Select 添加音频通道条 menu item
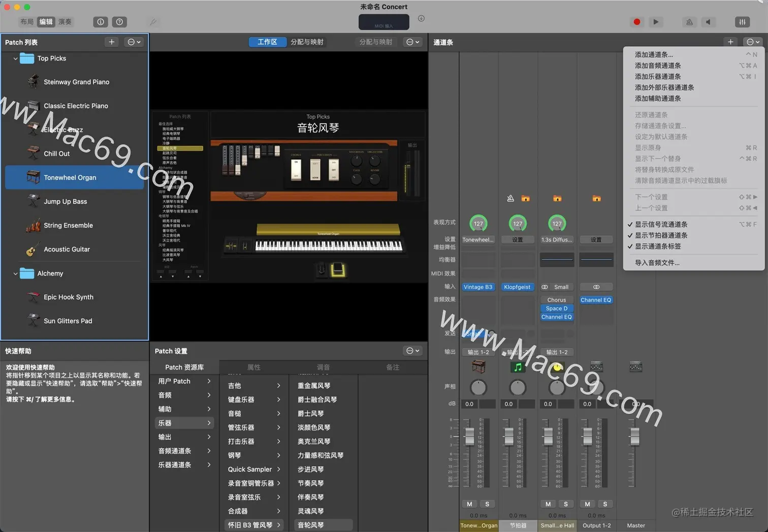 pyautogui.click(x=693, y=66)
